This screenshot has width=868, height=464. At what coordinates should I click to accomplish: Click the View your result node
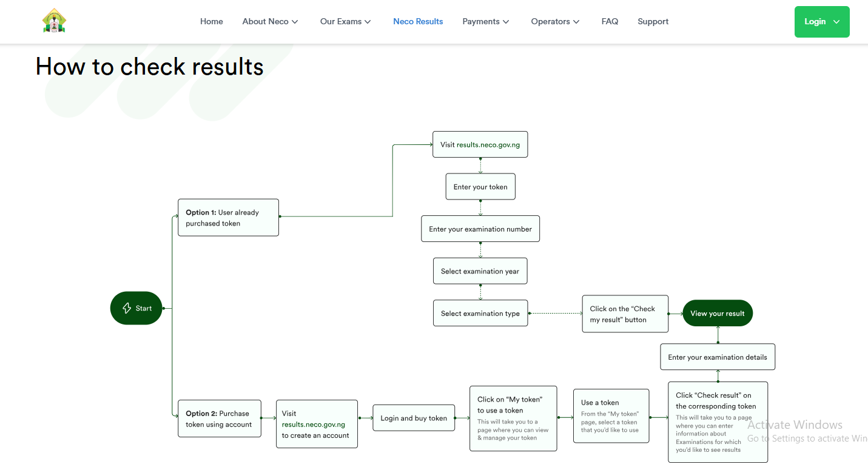coord(718,313)
